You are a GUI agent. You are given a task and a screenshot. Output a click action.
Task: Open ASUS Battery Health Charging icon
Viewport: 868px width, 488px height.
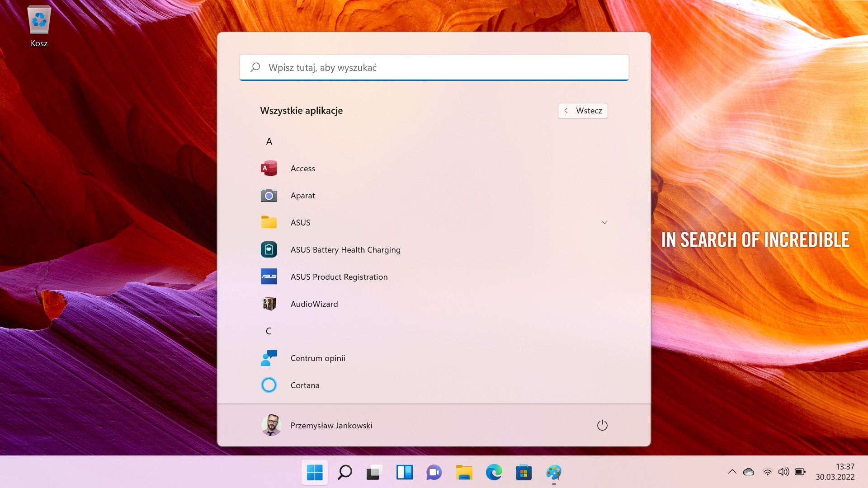(269, 249)
